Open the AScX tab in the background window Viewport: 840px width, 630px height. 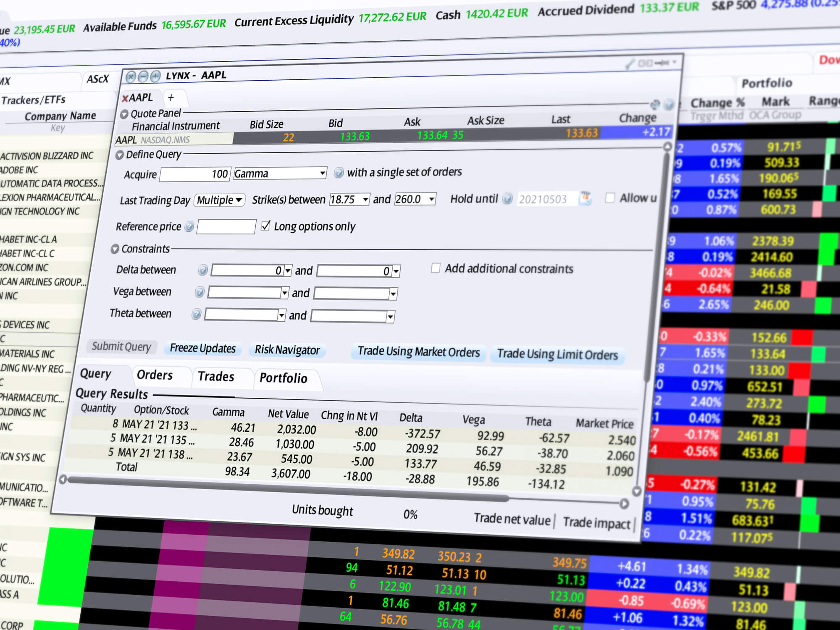97,79
